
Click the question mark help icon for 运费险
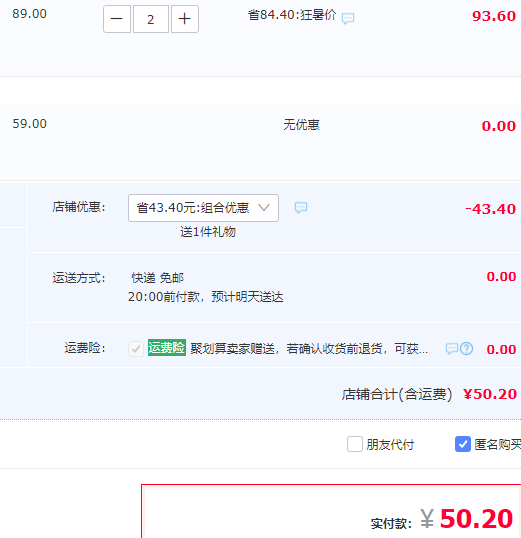coord(466,349)
